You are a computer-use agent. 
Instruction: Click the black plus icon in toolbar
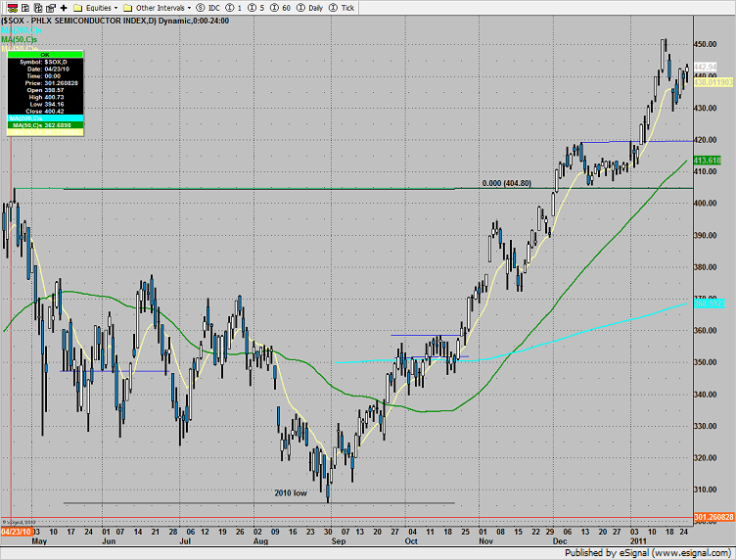click(64, 7)
